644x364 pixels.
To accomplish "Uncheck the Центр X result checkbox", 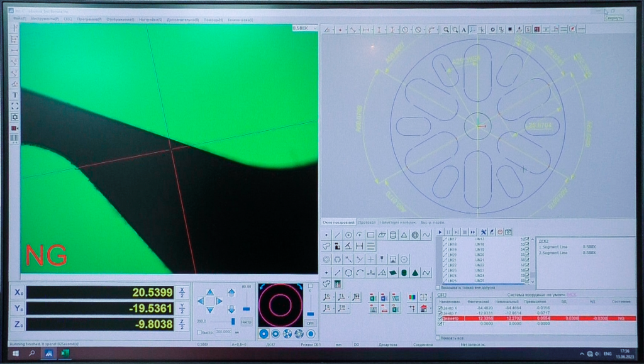I will point(440,308).
